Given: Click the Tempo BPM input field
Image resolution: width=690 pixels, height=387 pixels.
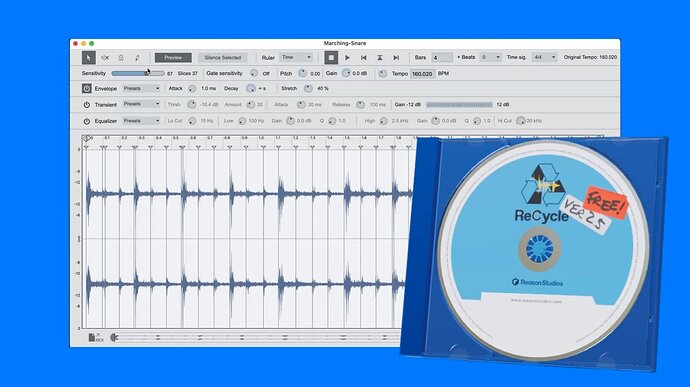Looking at the screenshot, I should click(x=422, y=74).
